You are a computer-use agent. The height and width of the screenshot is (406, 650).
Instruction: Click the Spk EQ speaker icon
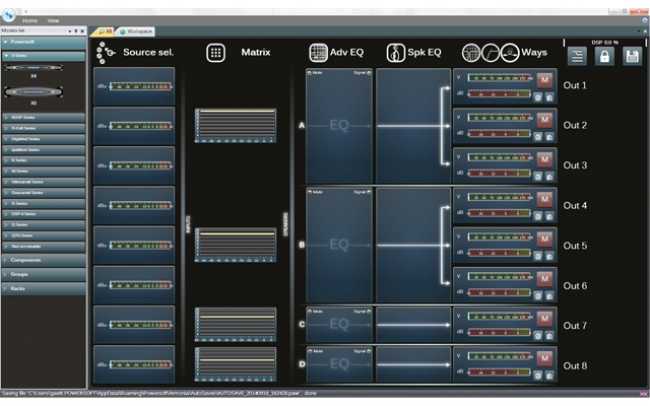tap(395, 53)
